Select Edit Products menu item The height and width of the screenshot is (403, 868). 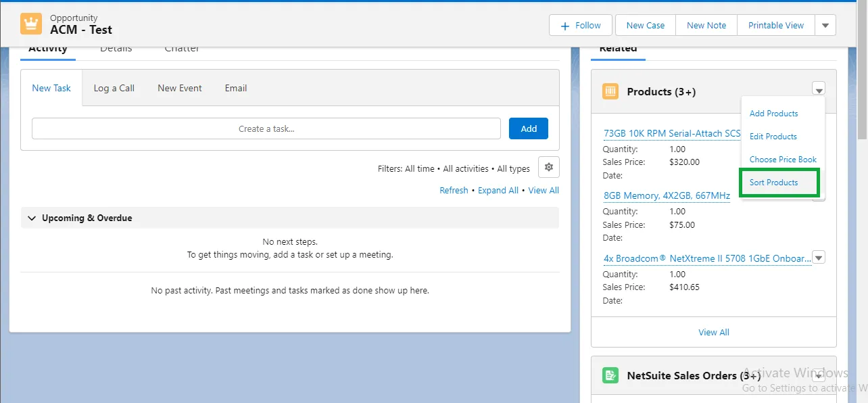pyautogui.click(x=773, y=137)
